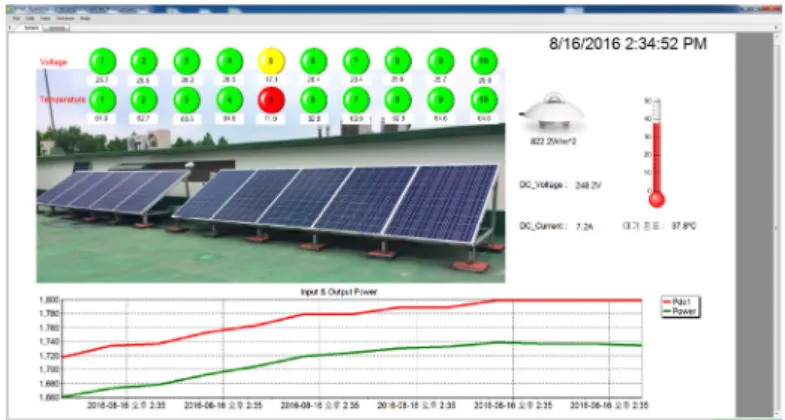Click the red Pdc1 line in the chart
The image size is (785, 420).
tap(350, 314)
